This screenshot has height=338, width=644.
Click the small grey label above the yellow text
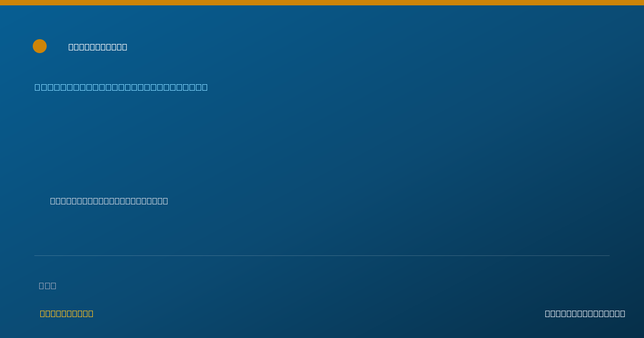tap(48, 285)
